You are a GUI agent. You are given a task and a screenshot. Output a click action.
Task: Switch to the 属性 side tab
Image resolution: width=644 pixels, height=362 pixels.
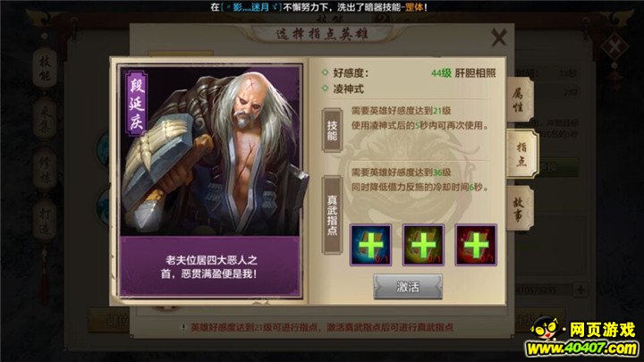[519, 100]
